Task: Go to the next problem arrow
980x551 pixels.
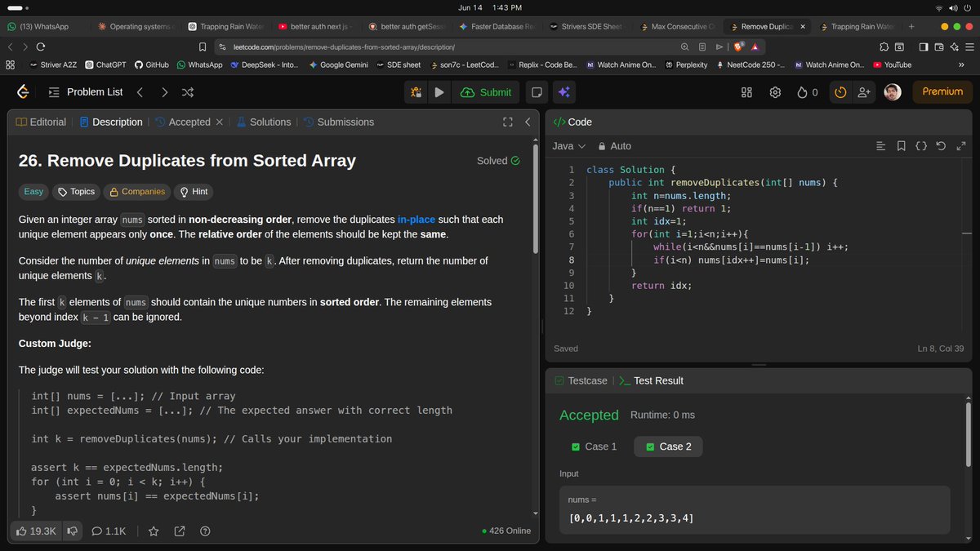Action: point(164,92)
